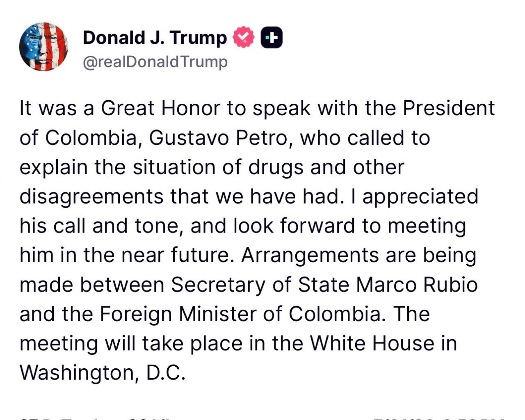The image size is (525, 420).
Task: Click the dark plus badge icon
Action: 272,37
